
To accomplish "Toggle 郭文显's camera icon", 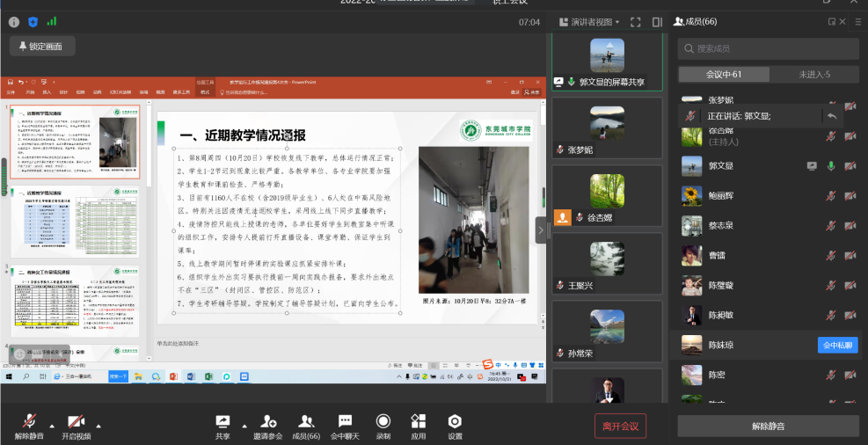I will pyautogui.click(x=850, y=165).
